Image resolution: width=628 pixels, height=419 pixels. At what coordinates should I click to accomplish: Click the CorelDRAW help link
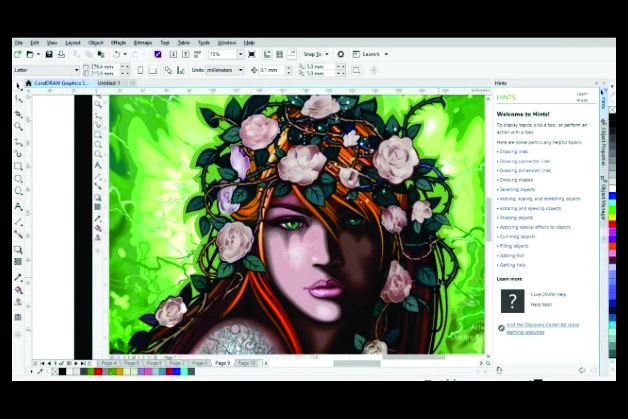click(x=548, y=294)
